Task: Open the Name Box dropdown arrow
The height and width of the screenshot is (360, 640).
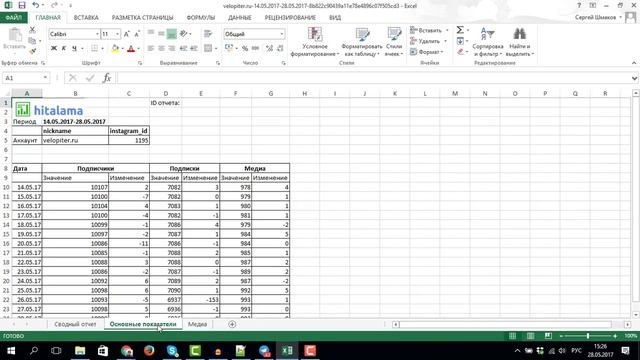Action: [x=45, y=78]
